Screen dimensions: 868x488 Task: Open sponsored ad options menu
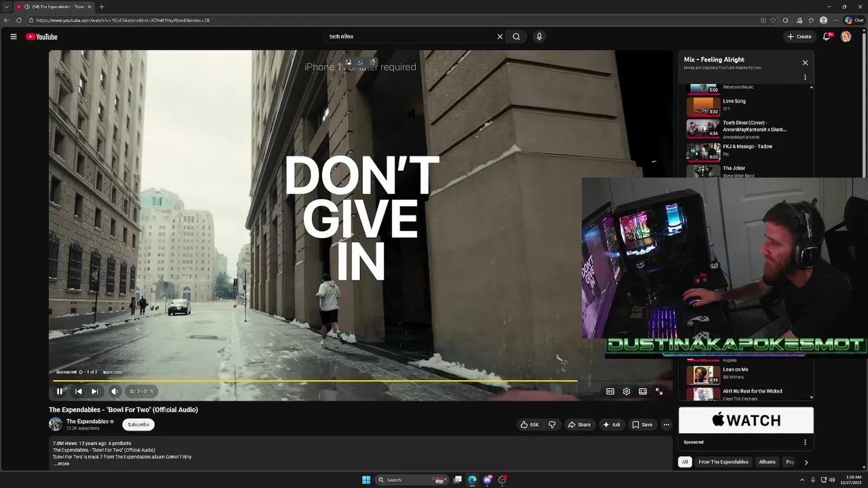coord(805,442)
